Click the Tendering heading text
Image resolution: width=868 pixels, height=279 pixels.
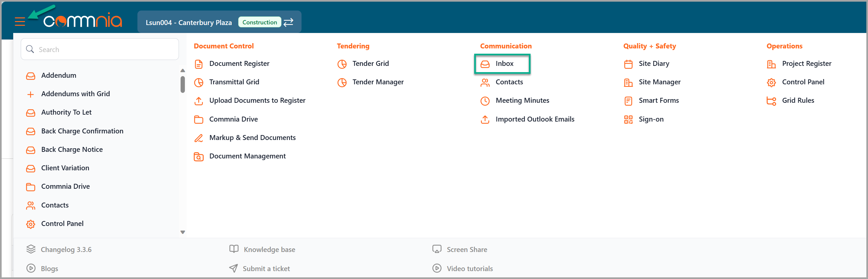tap(353, 46)
